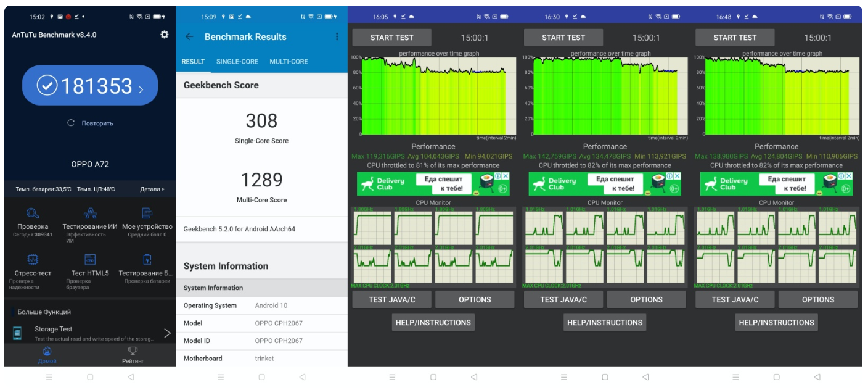
Task: Open AnTuTu settings gear icon
Action: [x=164, y=35]
